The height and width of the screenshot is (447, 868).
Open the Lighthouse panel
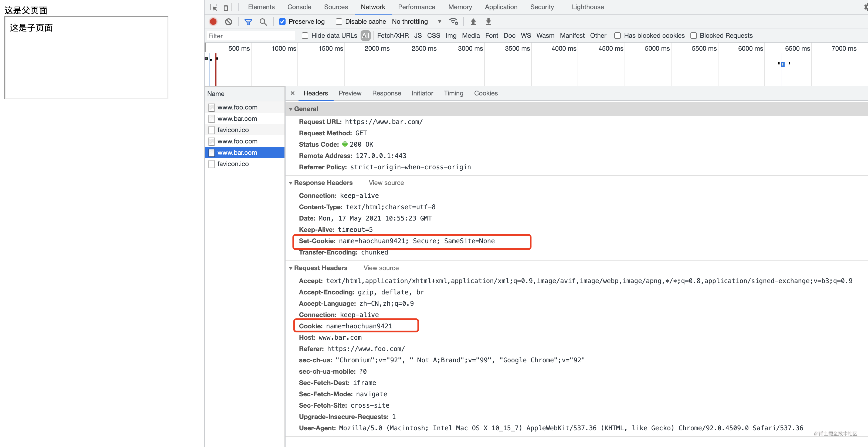[588, 7]
